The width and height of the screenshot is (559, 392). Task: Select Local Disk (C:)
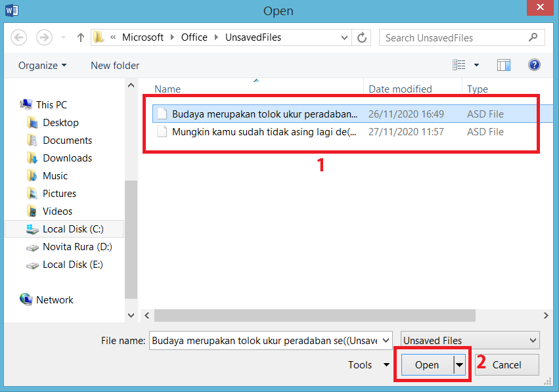point(64,229)
